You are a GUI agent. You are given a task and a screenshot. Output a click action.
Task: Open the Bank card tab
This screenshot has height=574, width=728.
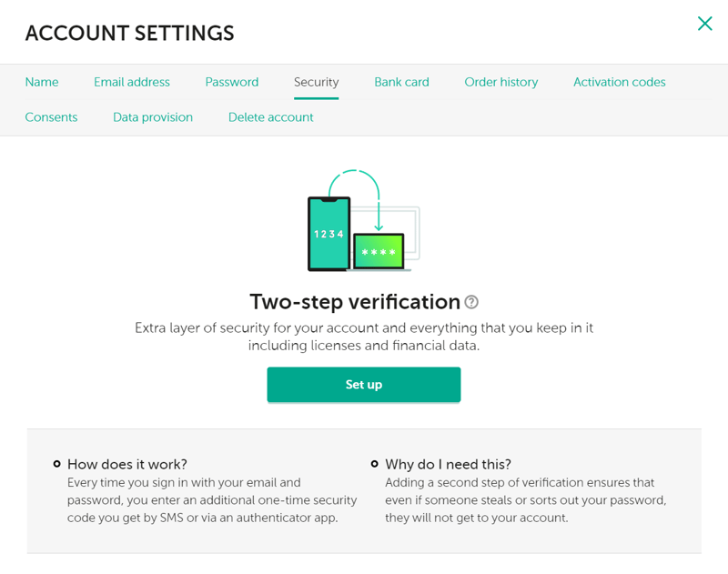click(401, 82)
